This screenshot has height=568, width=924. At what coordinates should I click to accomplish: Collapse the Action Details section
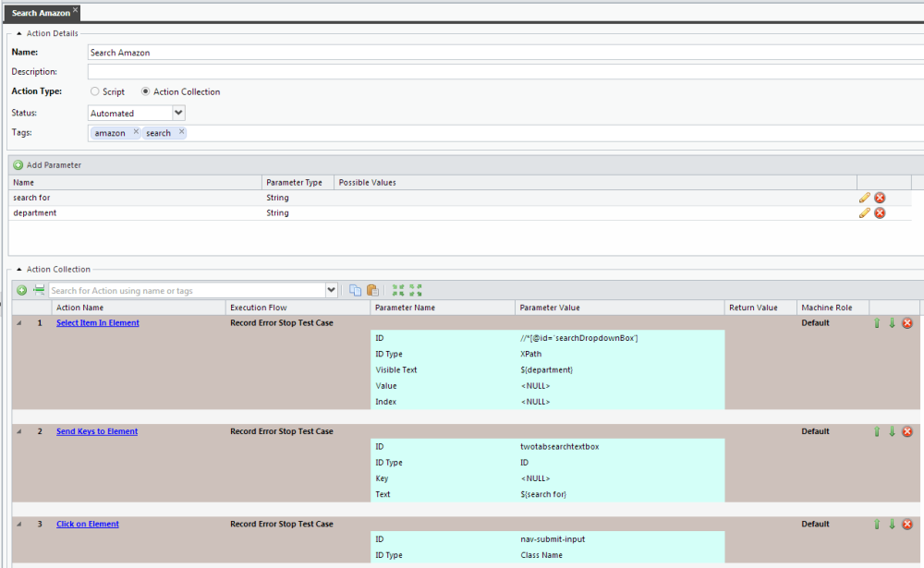tap(19, 34)
